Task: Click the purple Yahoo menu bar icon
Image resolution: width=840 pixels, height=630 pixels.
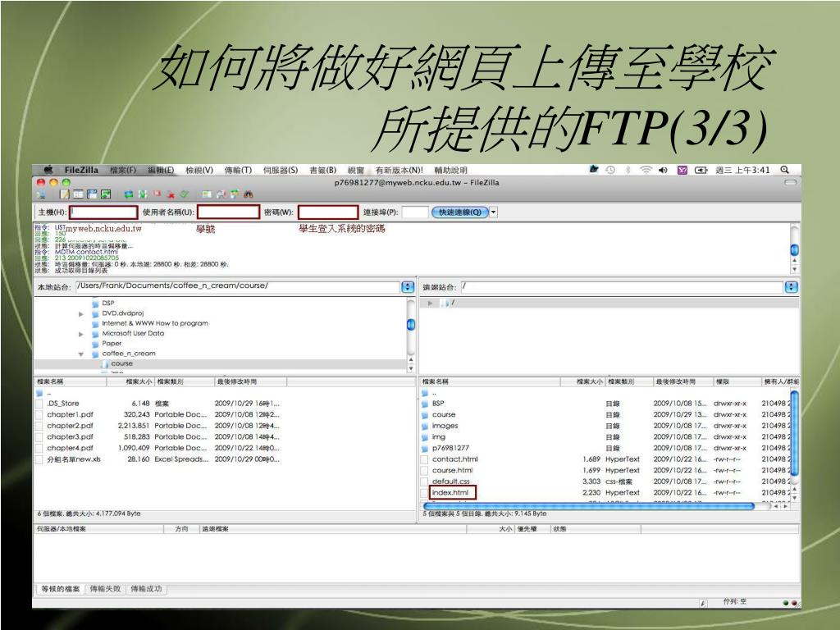Action: coord(682,170)
